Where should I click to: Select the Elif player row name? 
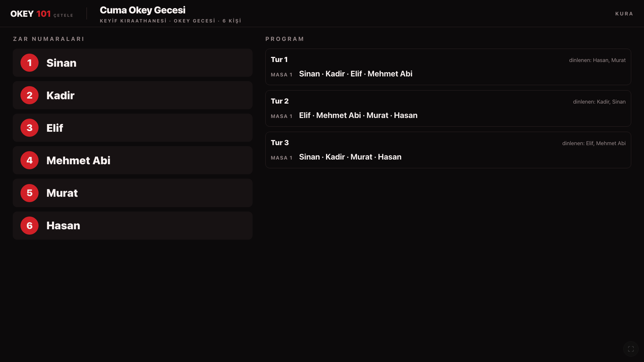pyautogui.click(x=55, y=128)
